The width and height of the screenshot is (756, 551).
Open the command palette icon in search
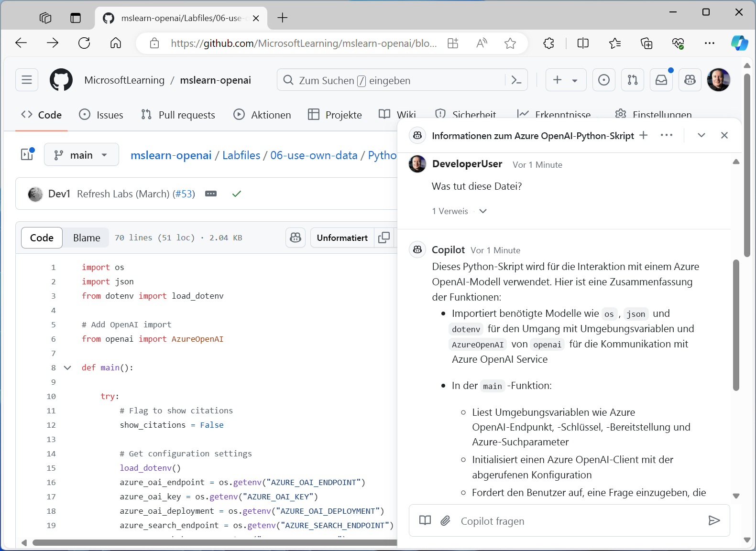pyautogui.click(x=516, y=80)
